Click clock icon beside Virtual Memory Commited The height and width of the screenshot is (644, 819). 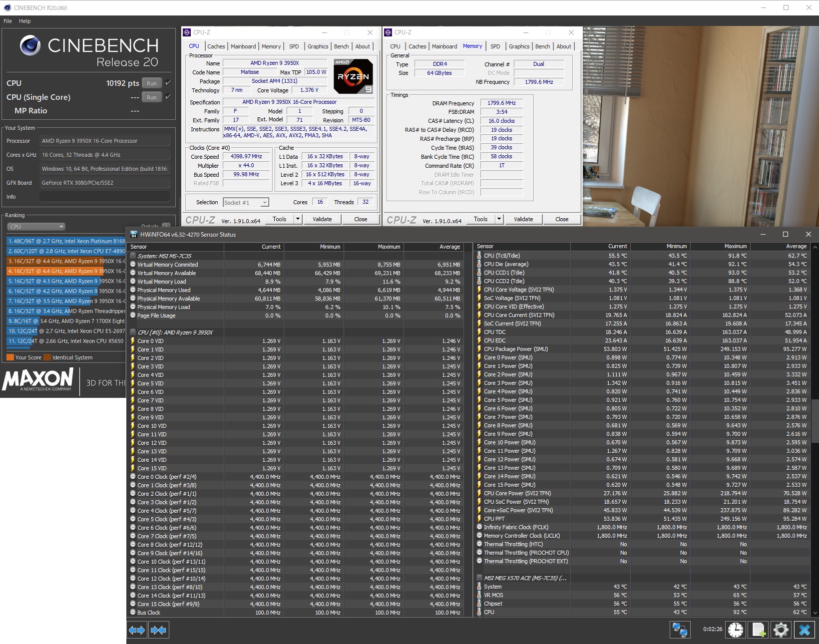[133, 265]
